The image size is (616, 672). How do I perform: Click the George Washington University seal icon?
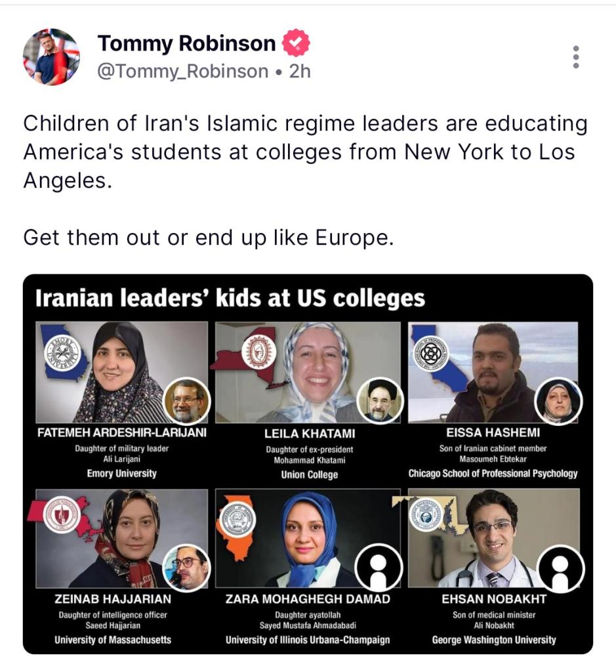[x=426, y=513]
